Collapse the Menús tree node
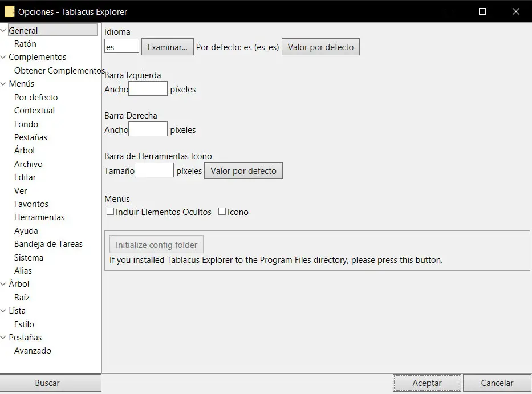Viewport: 532px width, 394px height. (x=3, y=84)
